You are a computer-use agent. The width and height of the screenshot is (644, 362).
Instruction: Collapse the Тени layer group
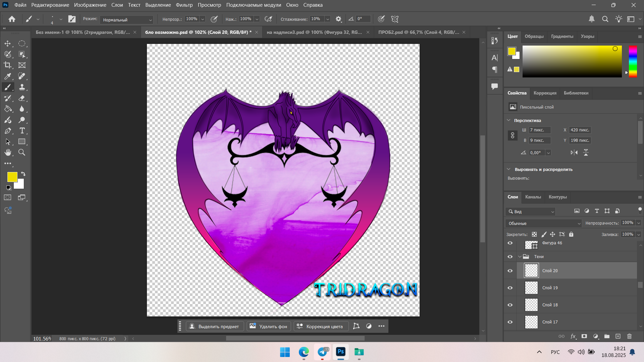click(x=520, y=257)
